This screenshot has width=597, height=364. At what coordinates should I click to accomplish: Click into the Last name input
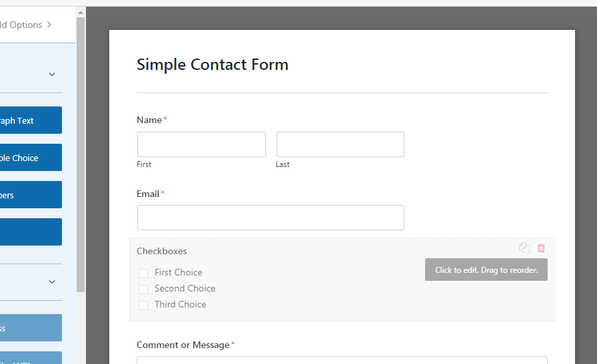[x=340, y=144]
